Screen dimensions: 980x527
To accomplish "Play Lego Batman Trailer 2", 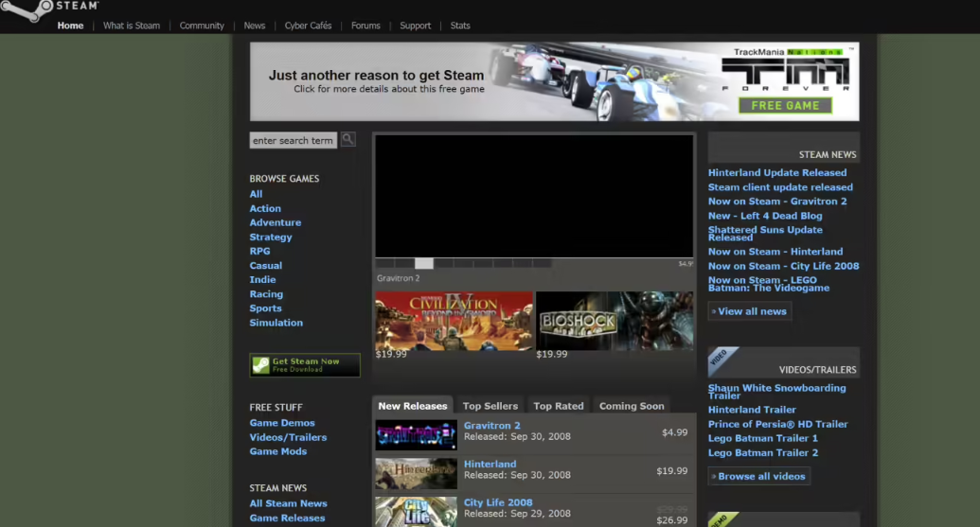I will click(762, 452).
